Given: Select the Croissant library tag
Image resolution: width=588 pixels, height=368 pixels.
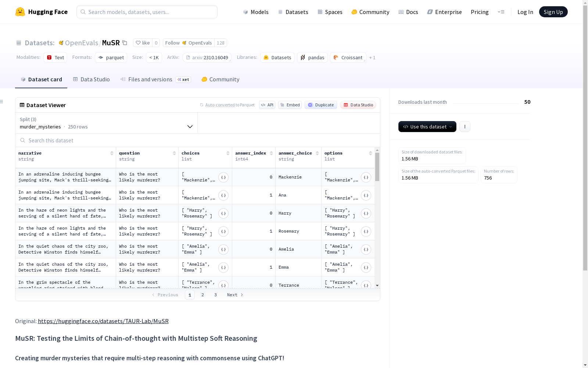Looking at the screenshot, I should (348, 57).
